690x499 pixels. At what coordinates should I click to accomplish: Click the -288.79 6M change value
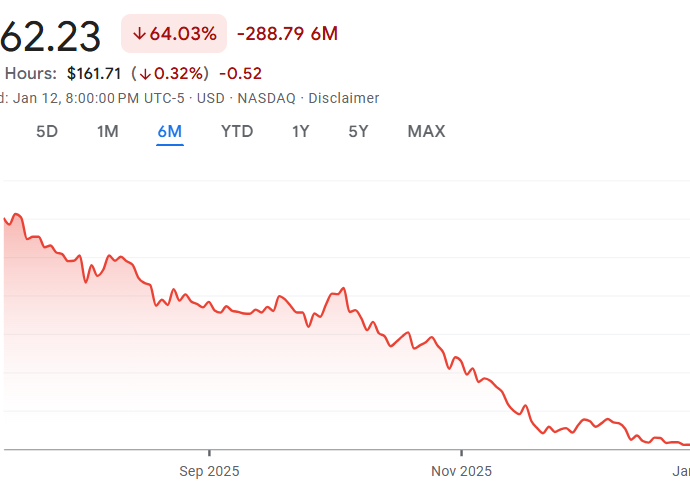(287, 34)
